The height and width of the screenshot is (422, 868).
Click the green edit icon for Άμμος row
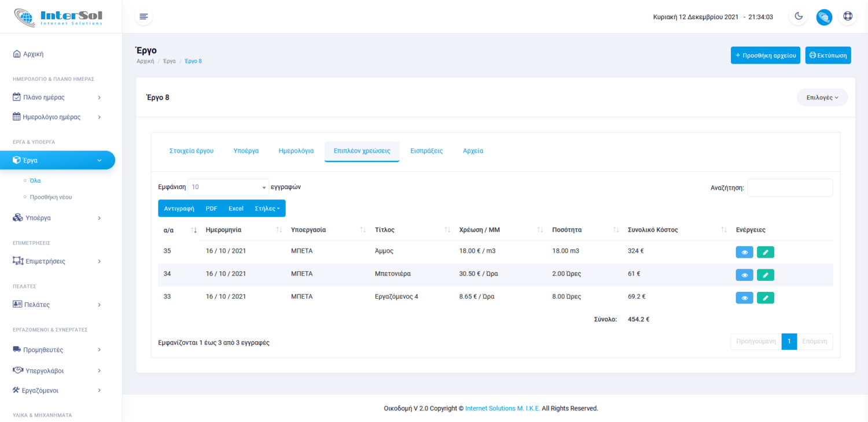(765, 252)
